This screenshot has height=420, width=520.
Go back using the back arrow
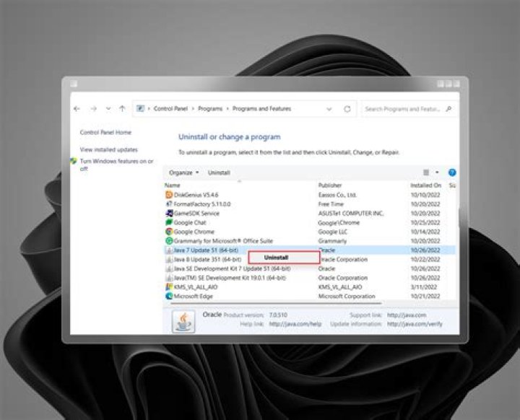pyautogui.click(x=77, y=109)
